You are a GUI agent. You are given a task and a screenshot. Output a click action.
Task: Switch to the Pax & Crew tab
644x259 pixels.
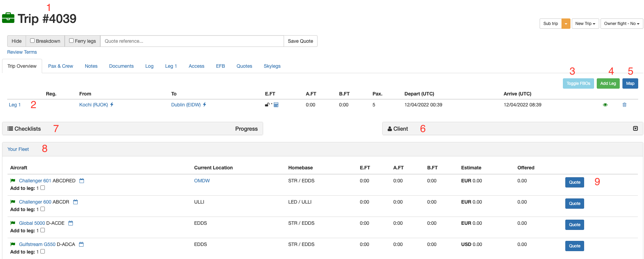coord(61,66)
